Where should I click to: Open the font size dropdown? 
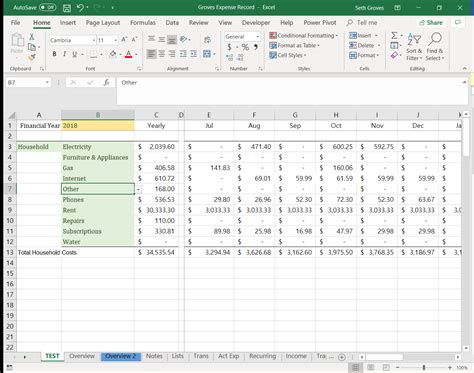coord(115,40)
